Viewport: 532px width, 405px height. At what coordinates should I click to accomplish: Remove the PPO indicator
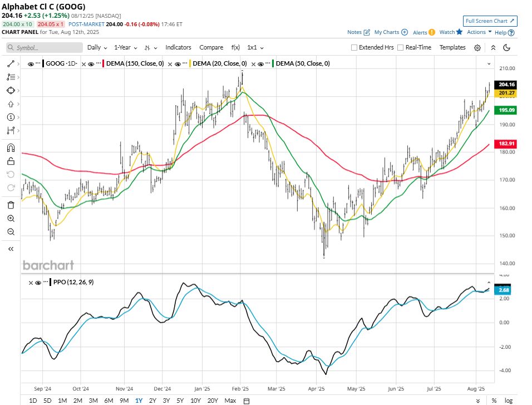tap(31, 283)
